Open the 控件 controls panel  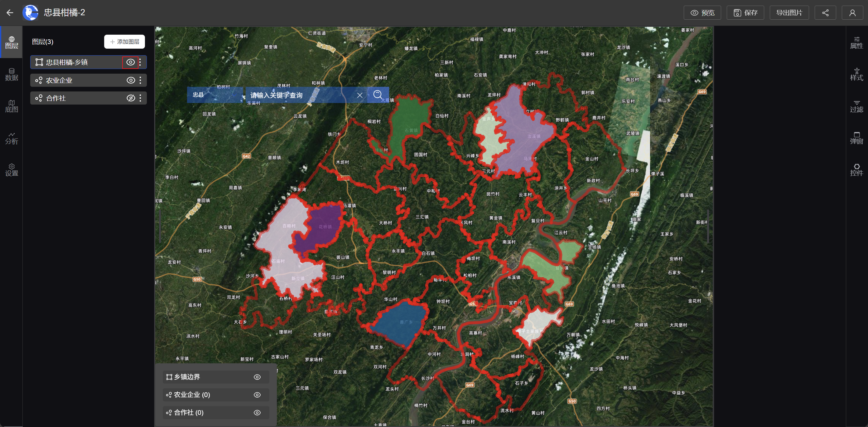(856, 170)
